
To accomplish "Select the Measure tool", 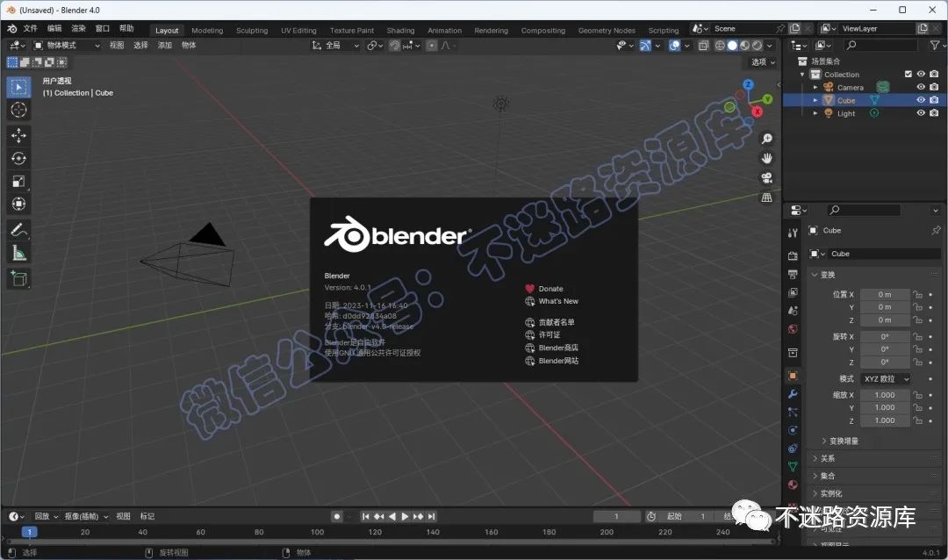I will coord(18,254).
